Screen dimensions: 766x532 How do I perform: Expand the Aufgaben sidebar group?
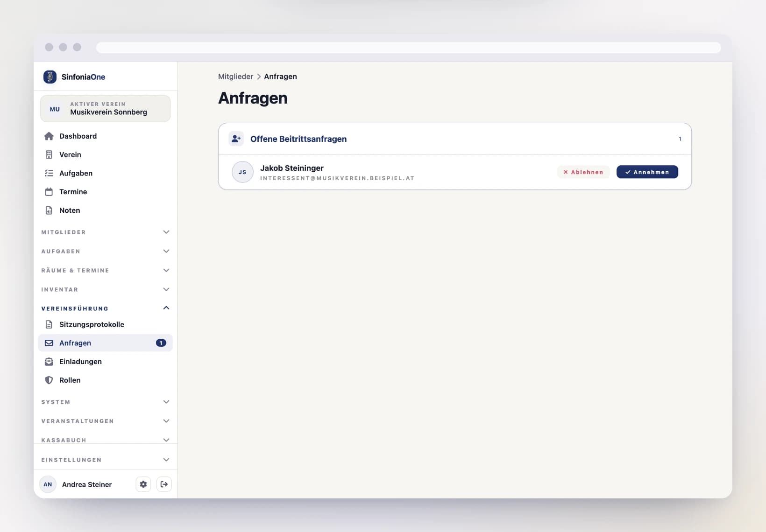[106, 252]
